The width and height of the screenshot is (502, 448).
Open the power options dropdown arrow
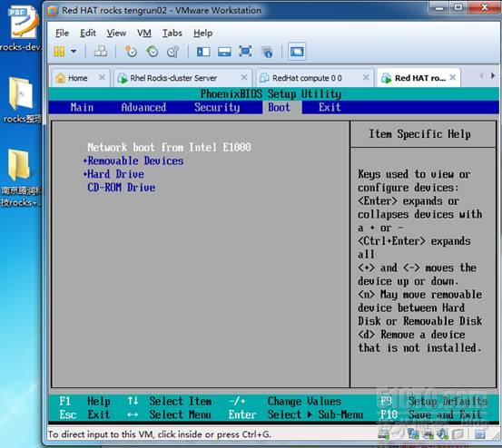[74, 51]
